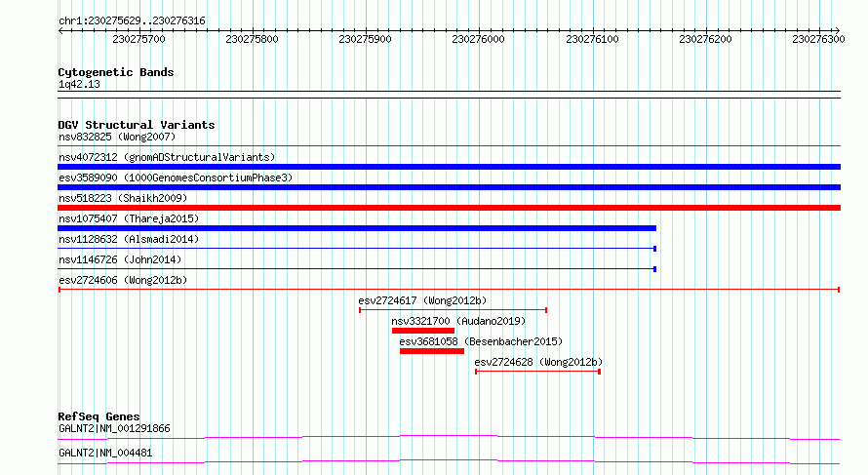The height and width of the screenshot is (475, 868).
Task: Click ruler position 230276100
Action: tap(592, 39)
